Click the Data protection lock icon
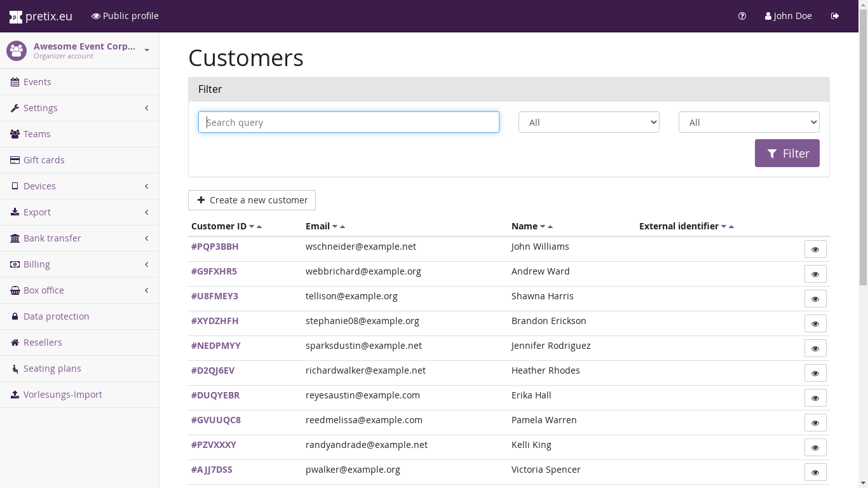 click(15, 316)
